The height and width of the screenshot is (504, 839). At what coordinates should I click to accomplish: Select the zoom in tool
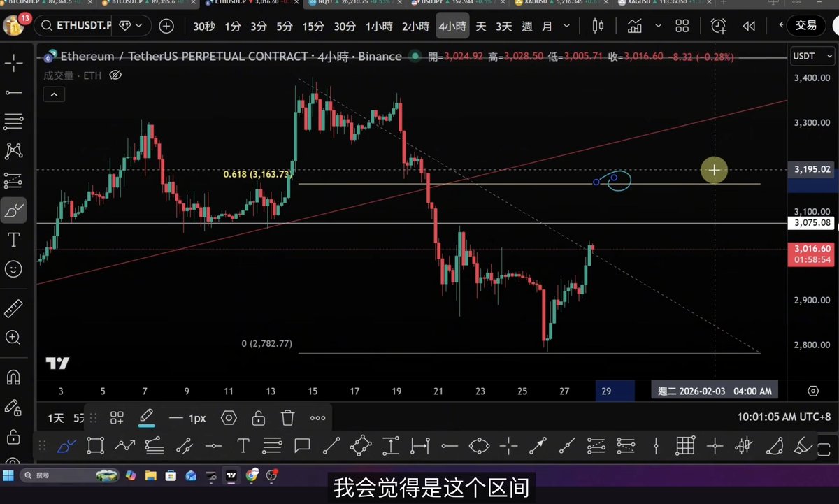coord(13,338)
